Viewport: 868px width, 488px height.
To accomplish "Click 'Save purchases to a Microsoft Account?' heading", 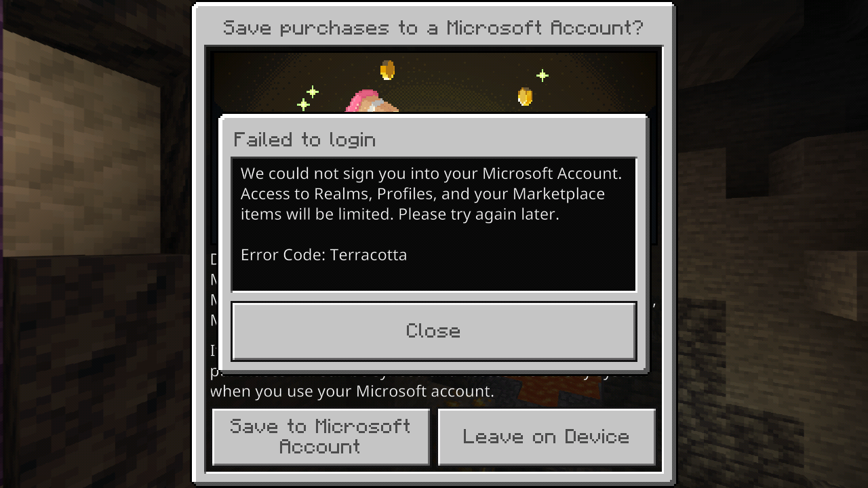I will [x=433, y=28].
